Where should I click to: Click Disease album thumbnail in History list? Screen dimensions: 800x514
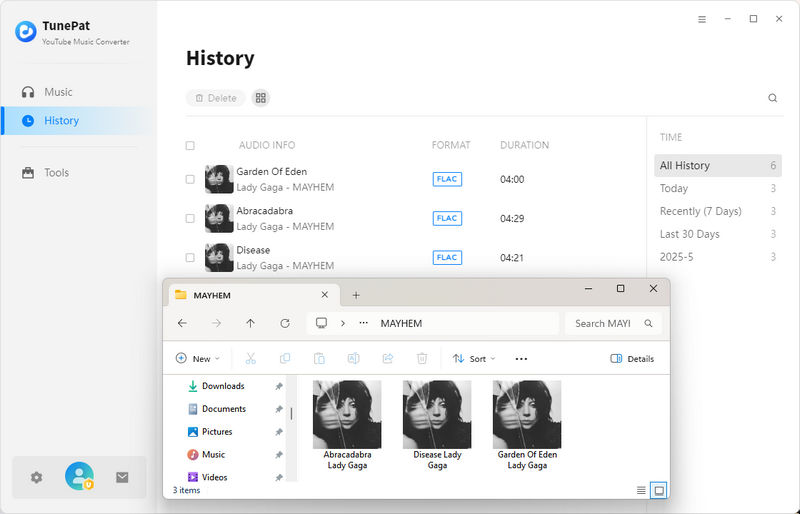tap(219, 258)
